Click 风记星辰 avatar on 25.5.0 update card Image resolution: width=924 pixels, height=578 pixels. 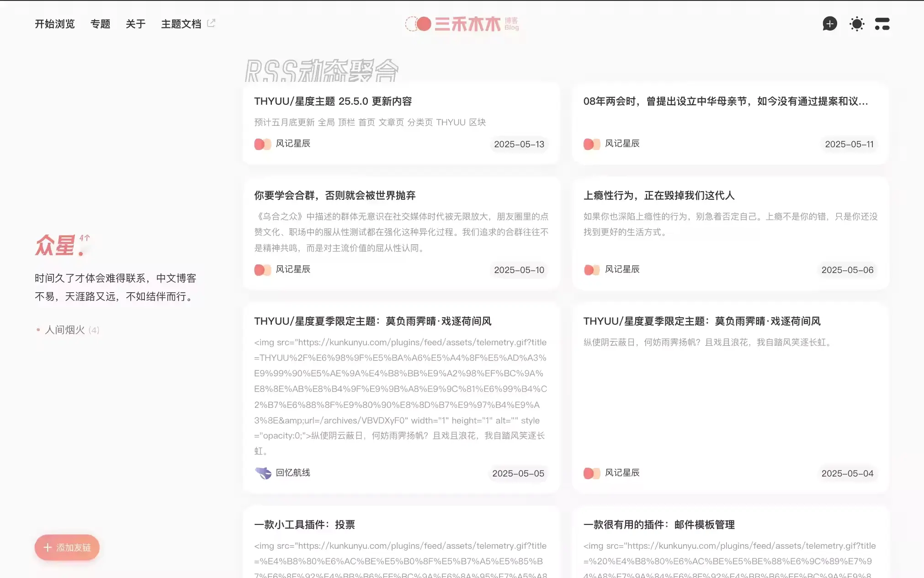pos(262,144)
